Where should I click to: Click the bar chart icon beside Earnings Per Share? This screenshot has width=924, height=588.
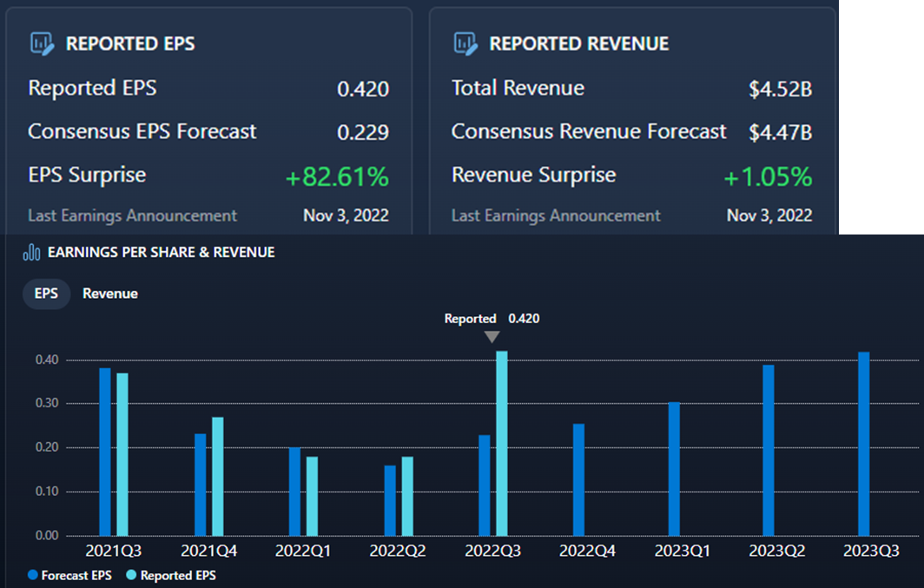pos(32,253)
